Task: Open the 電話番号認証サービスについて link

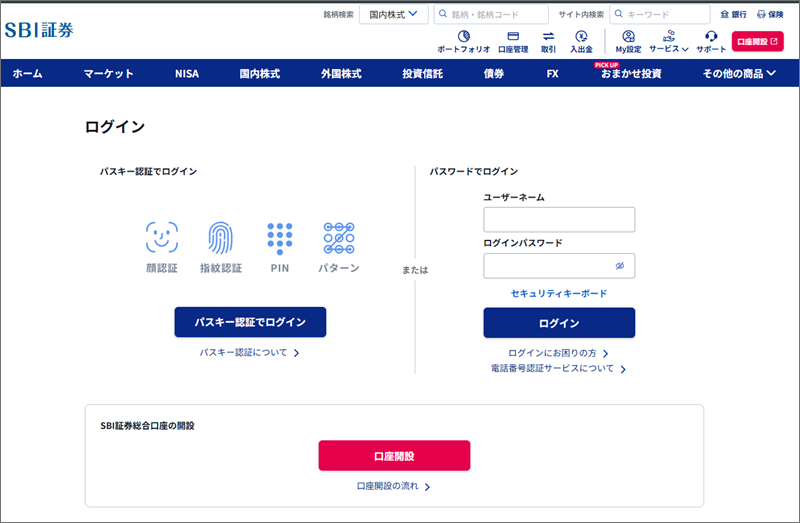Action: pos(558,368)
